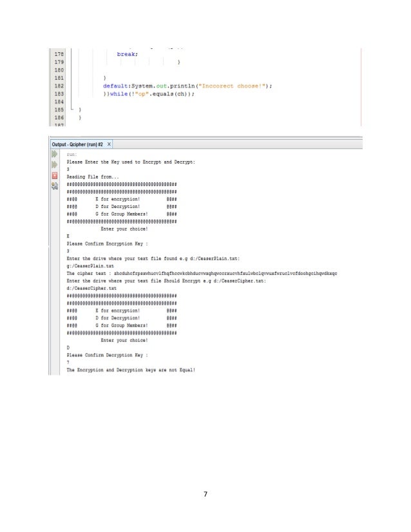Stop the run with the red square icon
The width and height of the screenshot is (411, 532).
(x=55, y=175)
